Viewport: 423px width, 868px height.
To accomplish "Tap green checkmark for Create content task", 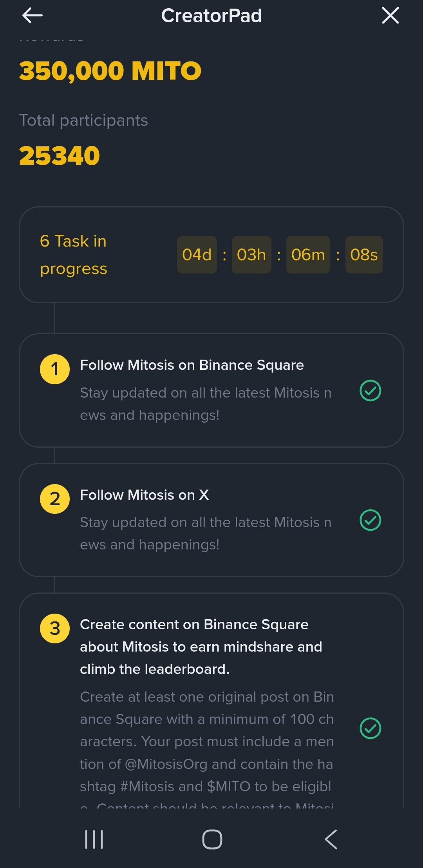I will click(370, 728).
